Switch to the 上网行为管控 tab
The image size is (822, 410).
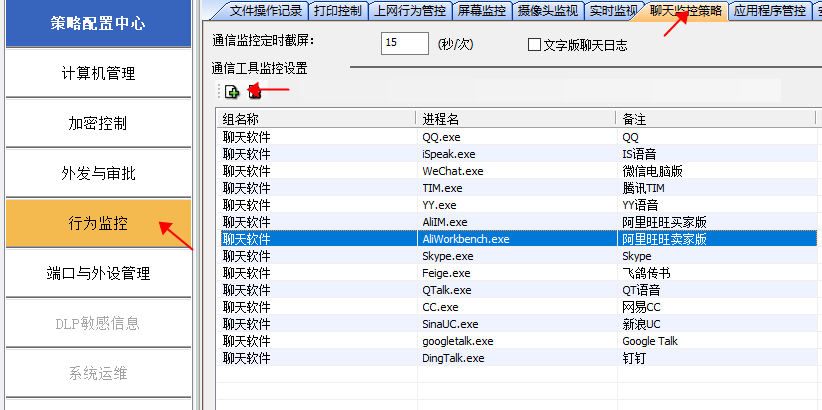pos(409,11)
